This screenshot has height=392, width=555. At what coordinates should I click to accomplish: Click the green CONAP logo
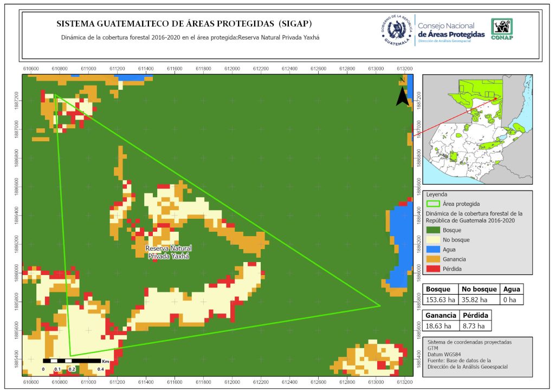click(x=501, y=29)
